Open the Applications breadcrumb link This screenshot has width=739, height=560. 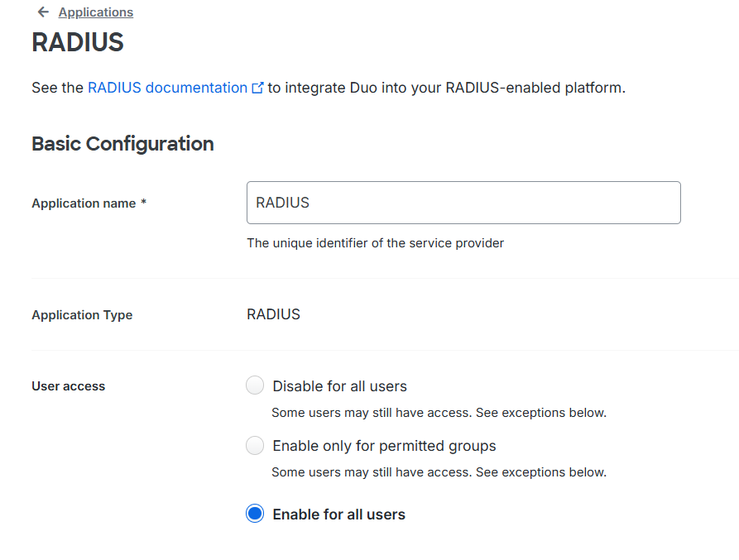click(x=96, y=12)
